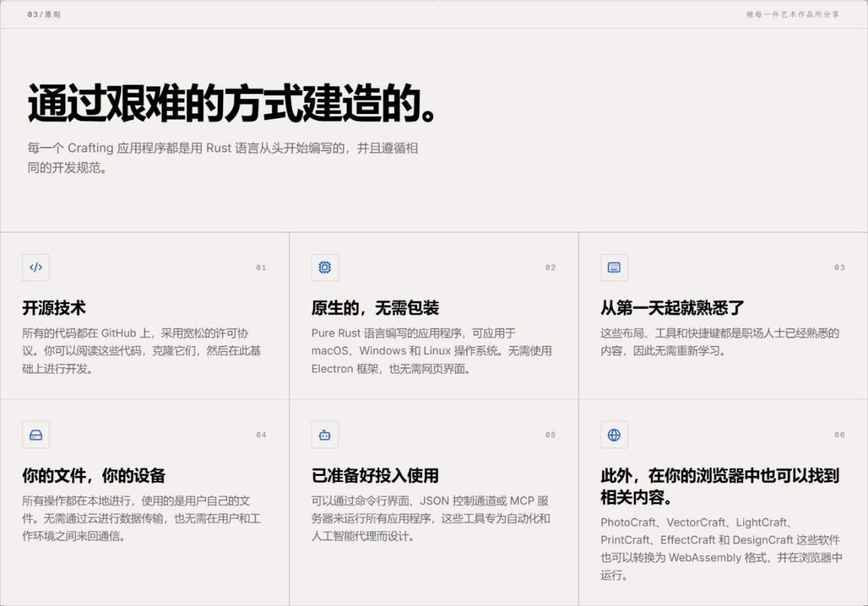Image resolution: width=868 pixels, height=606 pixels.
Task: Click the code brackets icon above 开源技术
Action: coord(36,268)
